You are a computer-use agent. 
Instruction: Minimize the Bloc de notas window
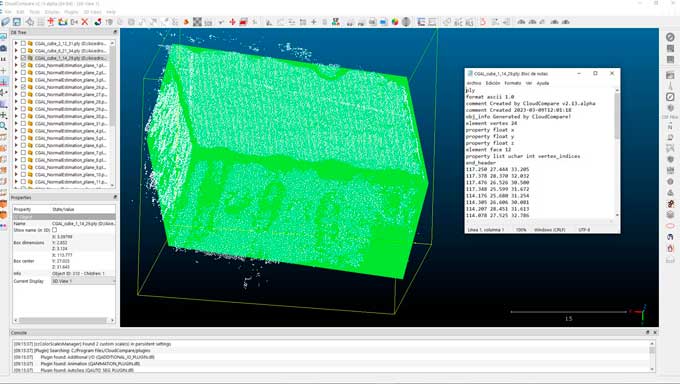tap(579, 73)
